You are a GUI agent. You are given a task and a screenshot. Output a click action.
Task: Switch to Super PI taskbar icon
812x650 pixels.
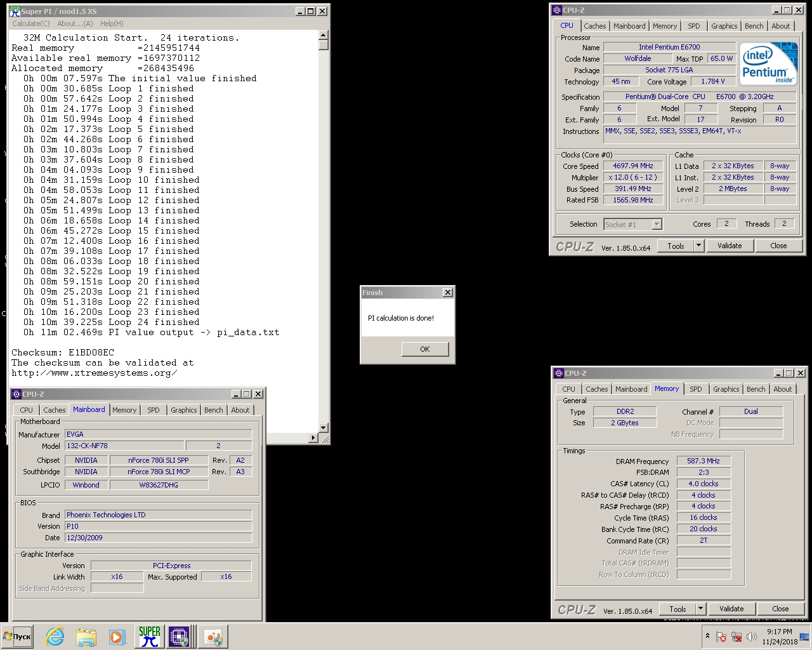click(x=149, y=637)
